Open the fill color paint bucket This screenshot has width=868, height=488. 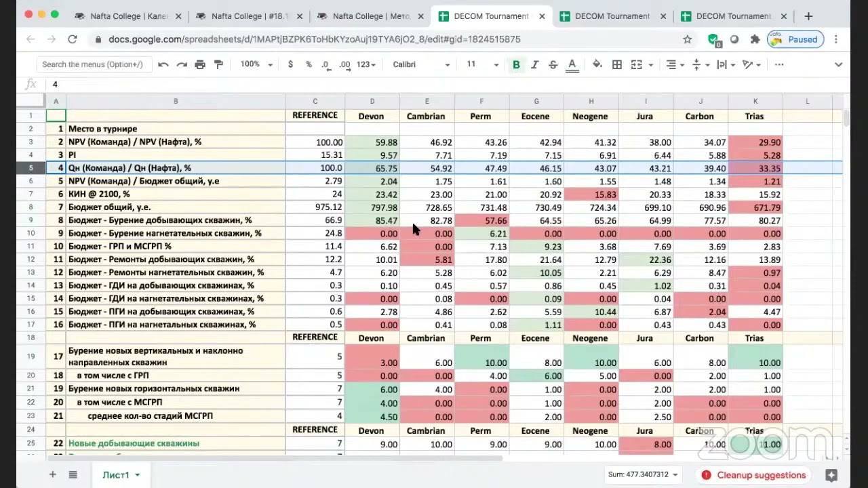597,64
